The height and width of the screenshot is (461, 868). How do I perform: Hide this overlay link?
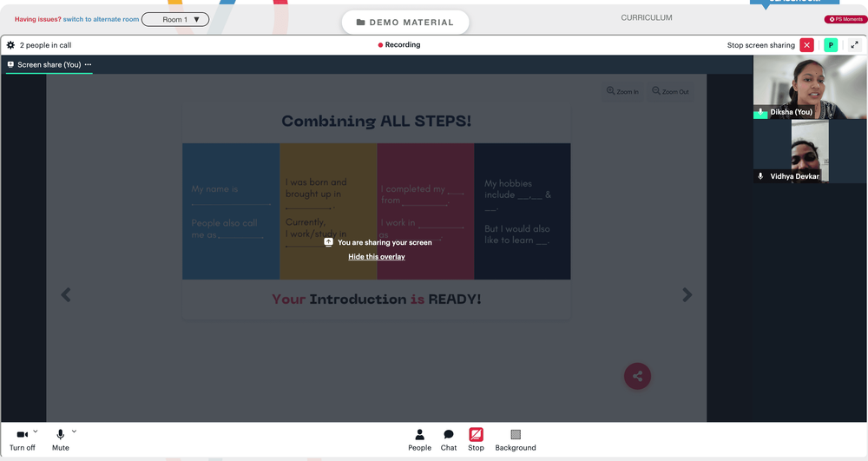(377, 257)
